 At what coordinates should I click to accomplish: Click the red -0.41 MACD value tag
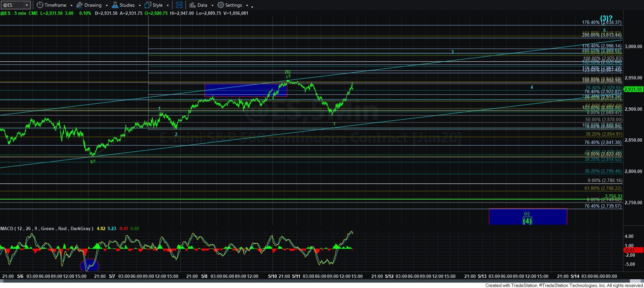[633, 250]
